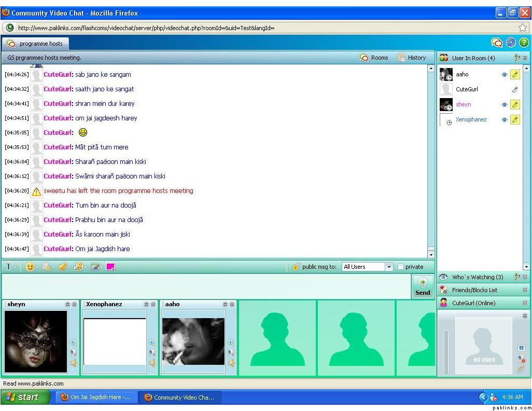Viewport: 532px width, 411px height.
Task: Click the microphone icon beside CuteGurl
Action: [x=514, y=89]
